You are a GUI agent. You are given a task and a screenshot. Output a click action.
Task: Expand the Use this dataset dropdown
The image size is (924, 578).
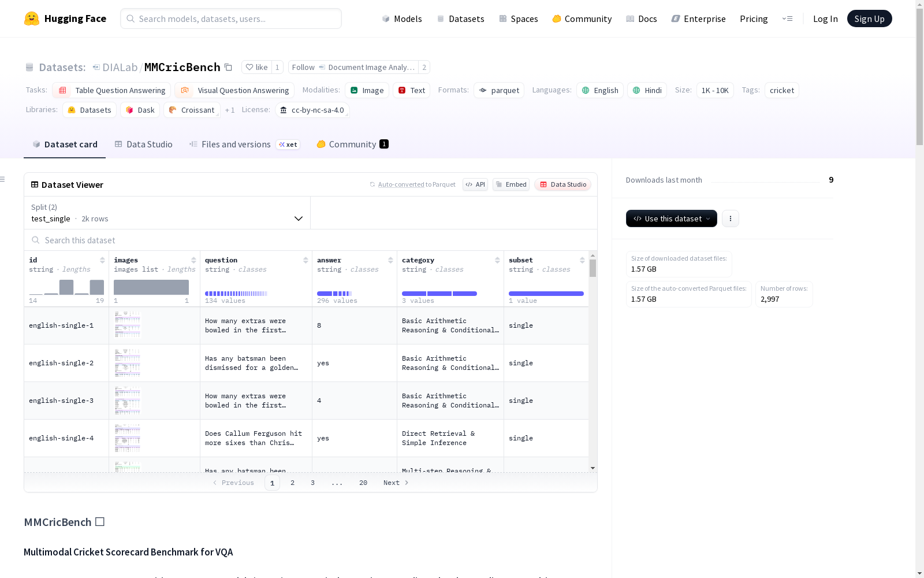[x=671, y=218]
